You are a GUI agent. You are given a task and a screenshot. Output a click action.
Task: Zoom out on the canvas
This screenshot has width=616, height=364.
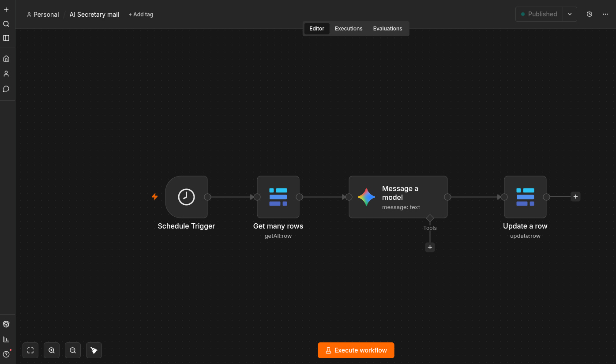pos(73,350)
